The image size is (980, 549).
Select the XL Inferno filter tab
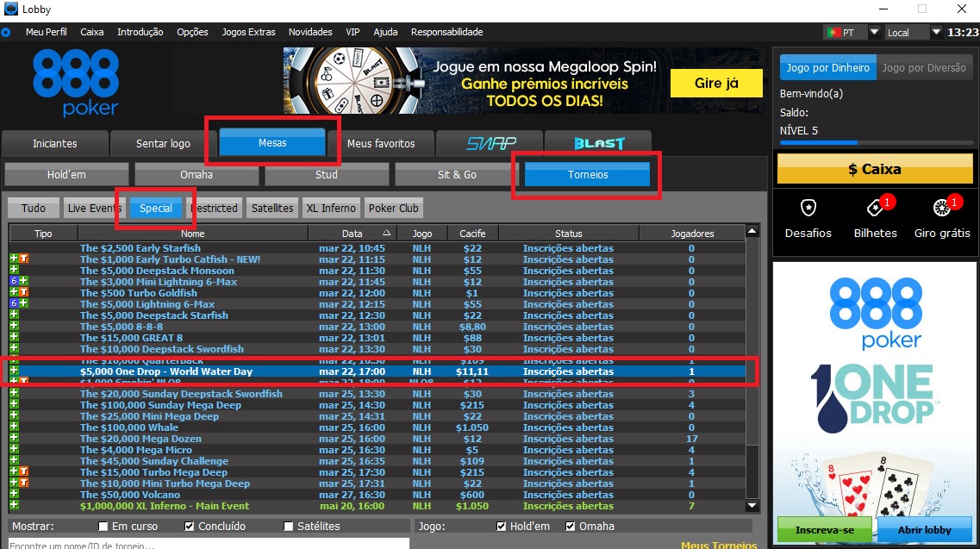[x=331, y=209]
